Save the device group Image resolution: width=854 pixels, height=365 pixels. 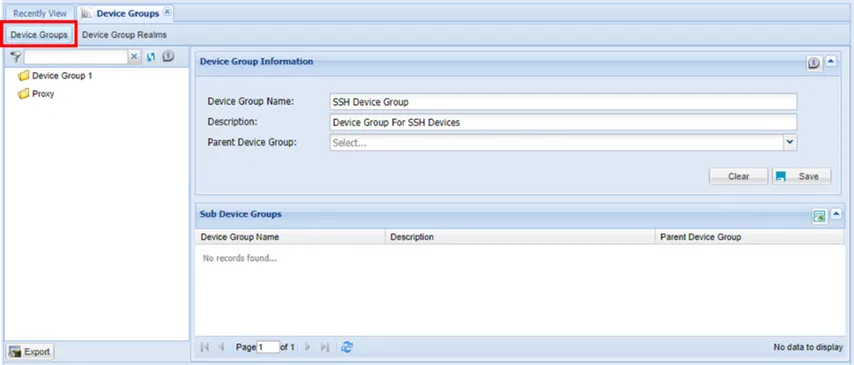click(x=802, y=177)
